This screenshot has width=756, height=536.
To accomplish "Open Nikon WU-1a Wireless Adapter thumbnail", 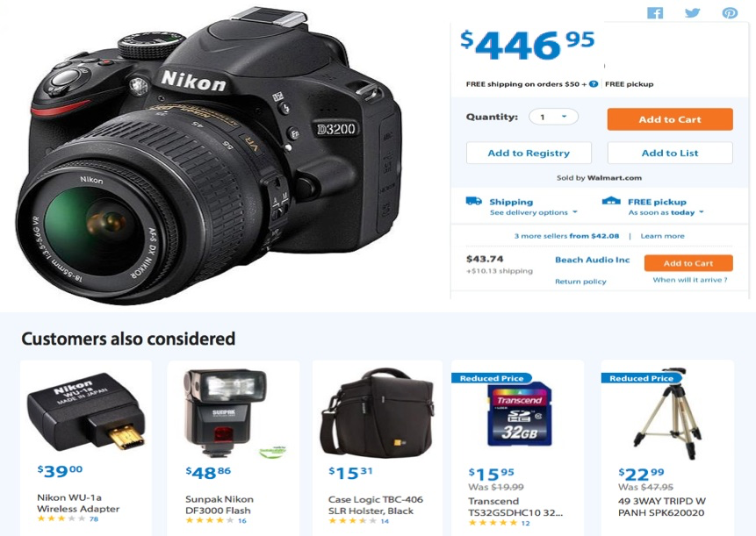I will click(x=86, y=412).
